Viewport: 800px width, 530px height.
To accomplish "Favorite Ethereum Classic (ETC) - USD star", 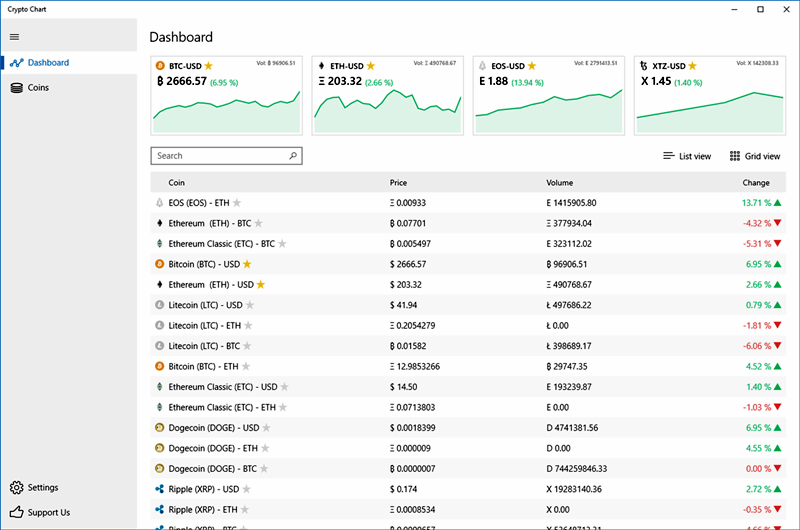I will [x=285, y=387].
